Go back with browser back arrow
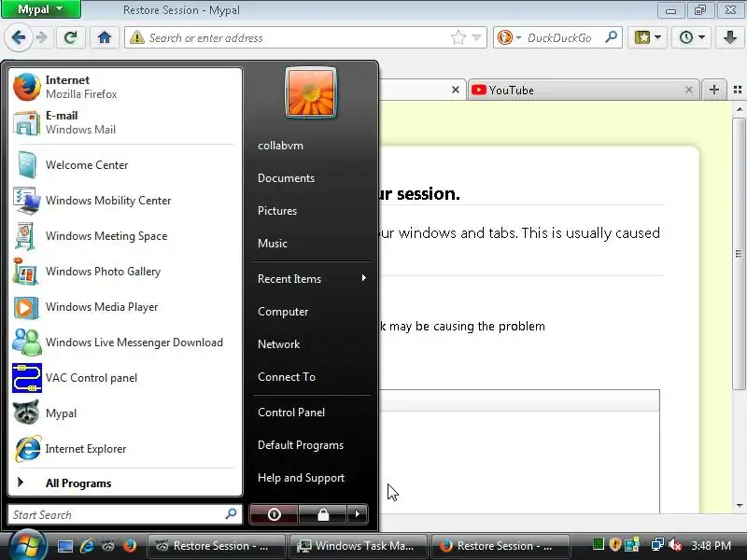 click(18, 37)
